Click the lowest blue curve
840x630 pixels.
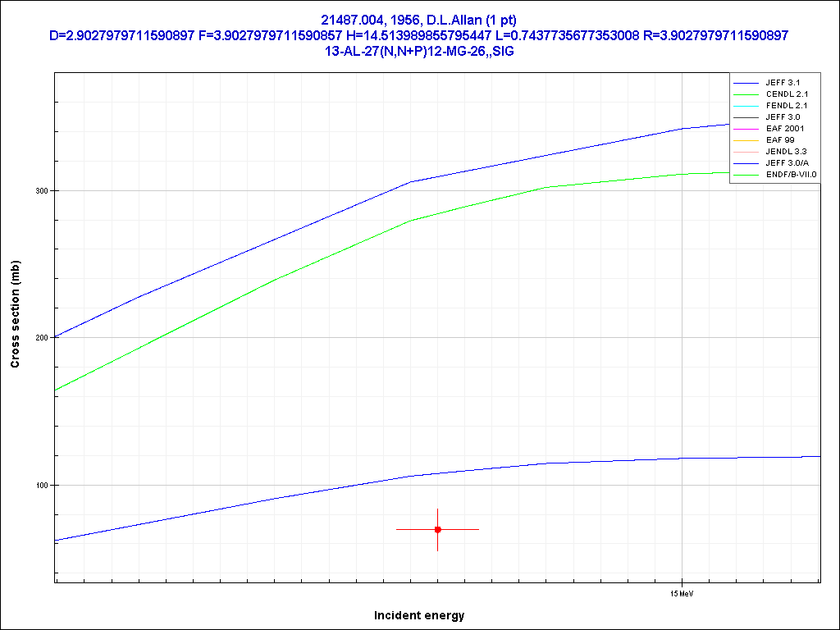[328, 490]
